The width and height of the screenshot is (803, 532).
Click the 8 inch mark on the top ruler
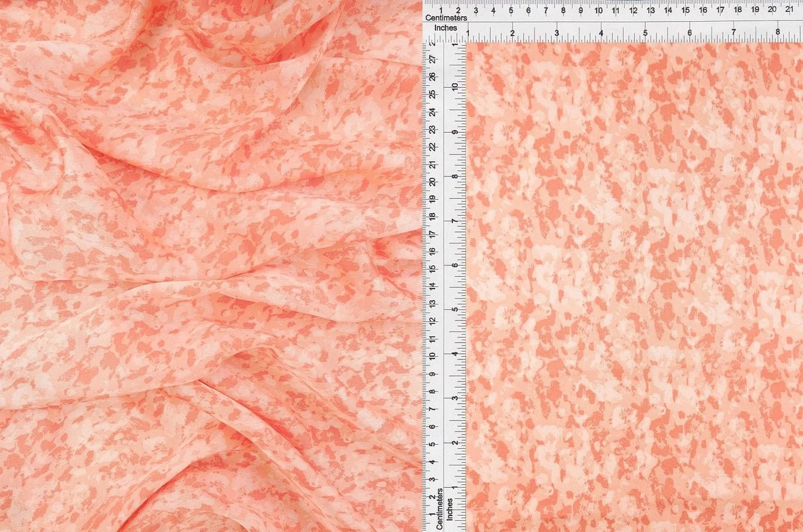coord(779,31)
